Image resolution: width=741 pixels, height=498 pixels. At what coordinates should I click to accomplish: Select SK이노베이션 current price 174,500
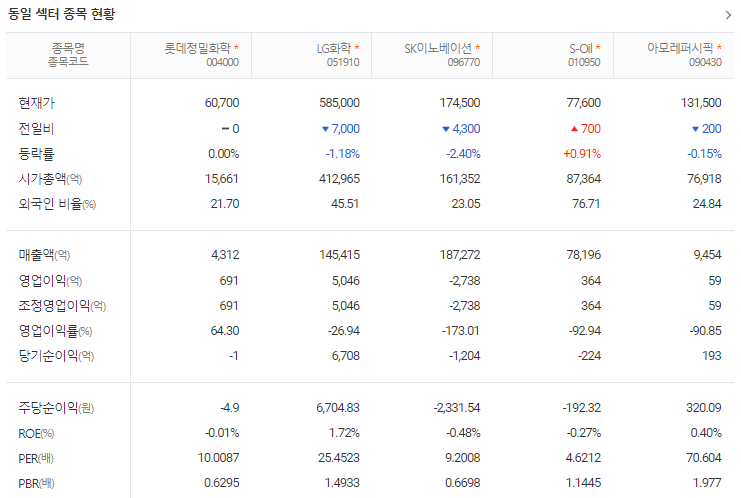460,103
